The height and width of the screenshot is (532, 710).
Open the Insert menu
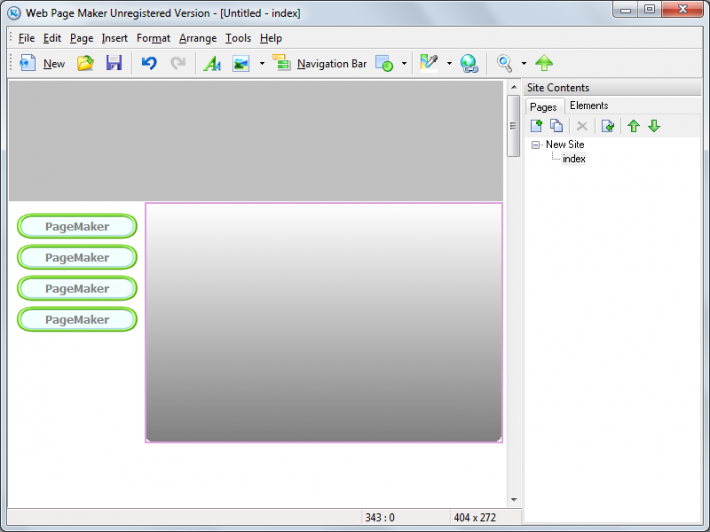click(x=115, y=38)
